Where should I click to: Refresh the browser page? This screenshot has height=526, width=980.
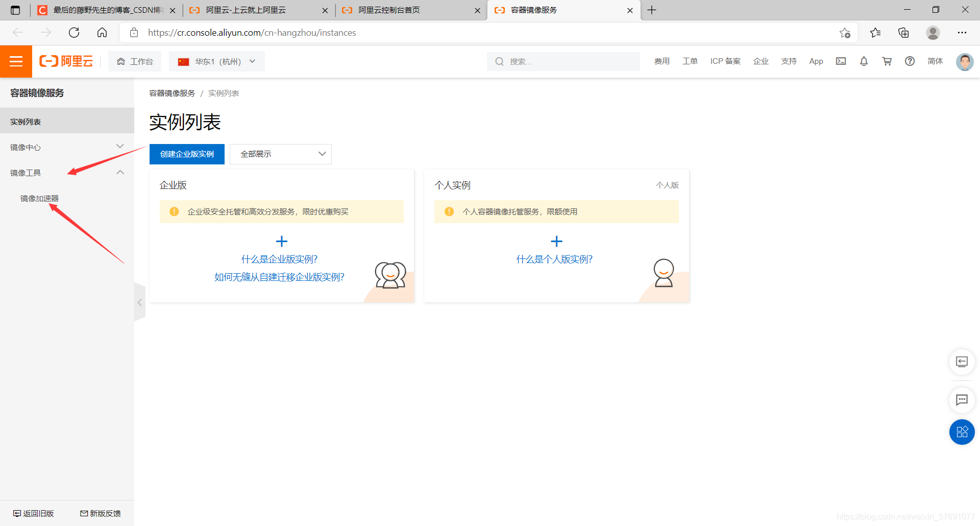pyautogui.click(x=74, y=33)
